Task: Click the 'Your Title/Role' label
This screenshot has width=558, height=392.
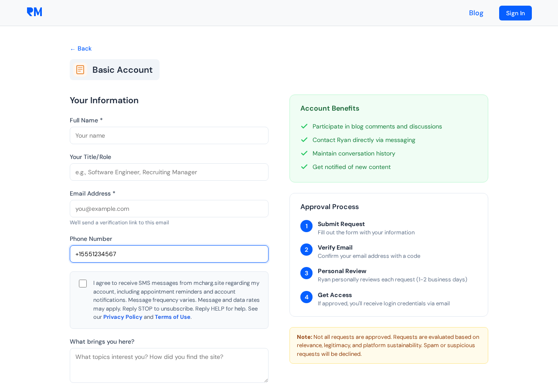Action: 90,157
